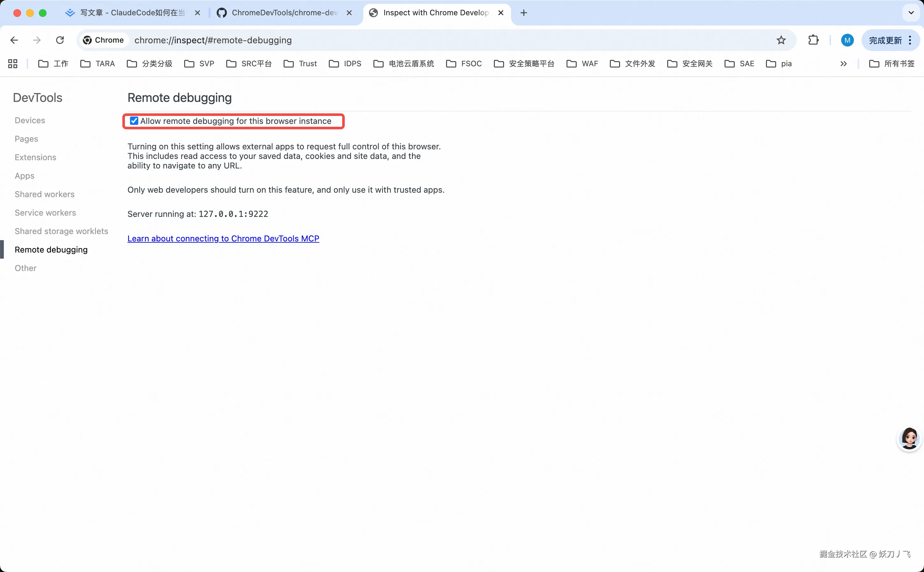Reload the current page
924x572 pixels.
(60, 40)
